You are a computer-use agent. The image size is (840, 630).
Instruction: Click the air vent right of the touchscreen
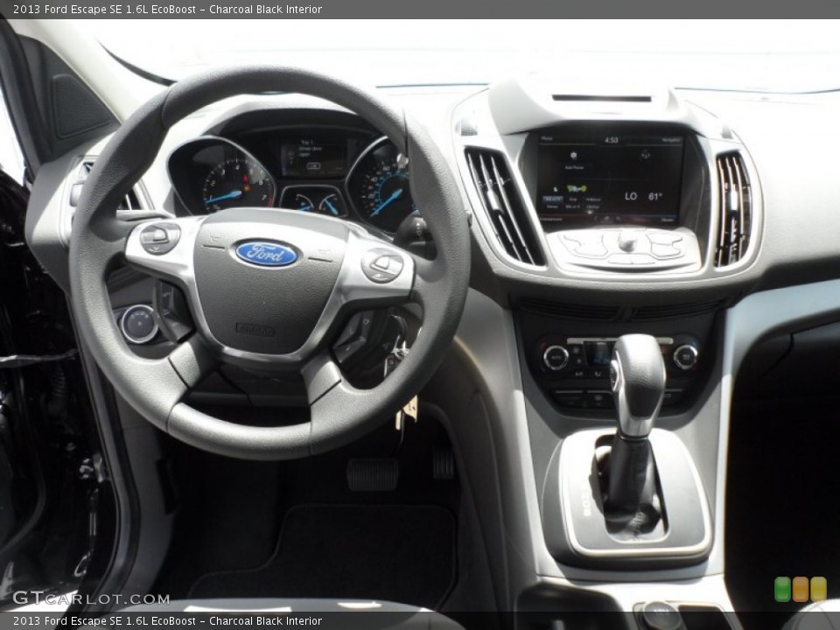pyautogui.click(x=733, y=209)
